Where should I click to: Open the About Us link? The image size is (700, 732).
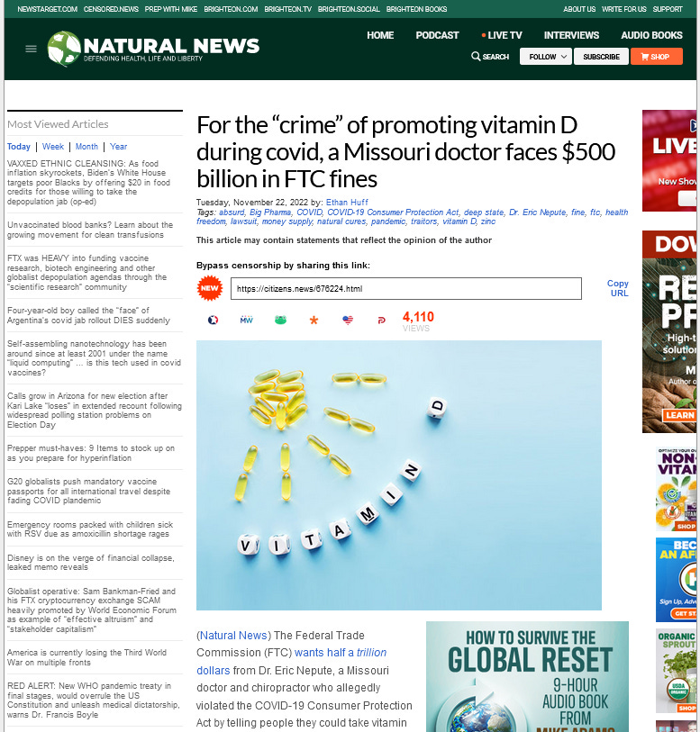(x=579, y=9)
